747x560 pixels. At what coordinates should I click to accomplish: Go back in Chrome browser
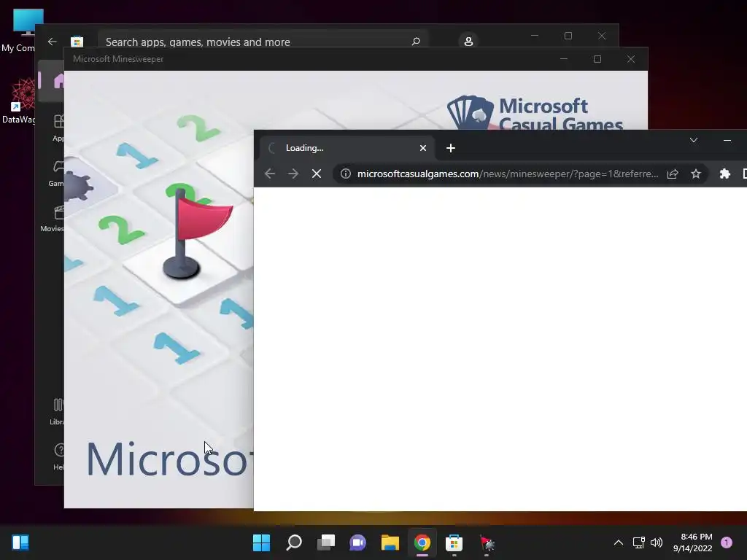(x=270, y=174)
